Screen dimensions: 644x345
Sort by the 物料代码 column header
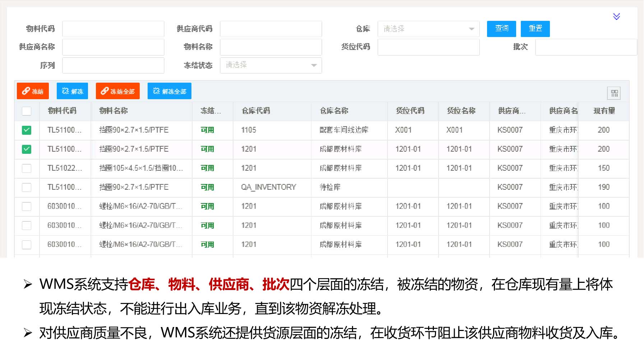point(62,111)
